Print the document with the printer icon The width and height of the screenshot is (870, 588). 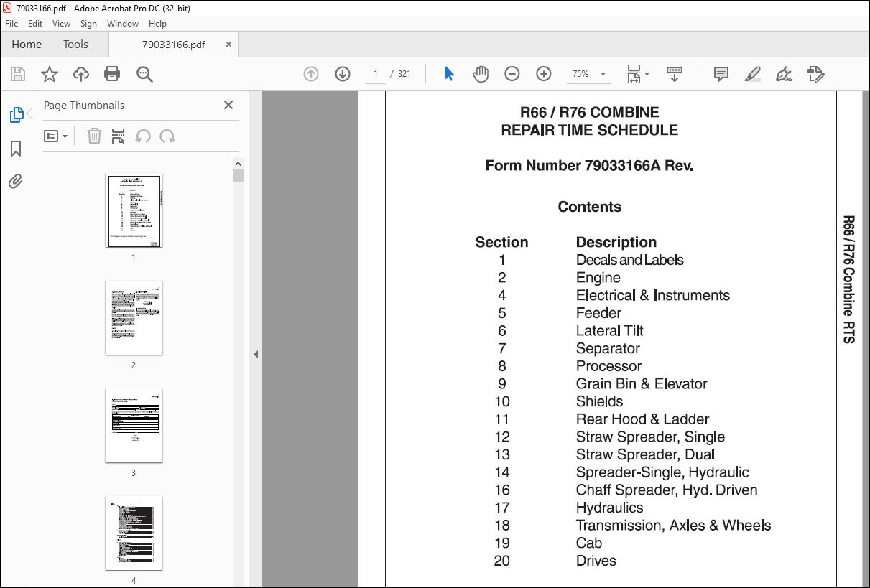pyautogui.click(x=112, y=74)
